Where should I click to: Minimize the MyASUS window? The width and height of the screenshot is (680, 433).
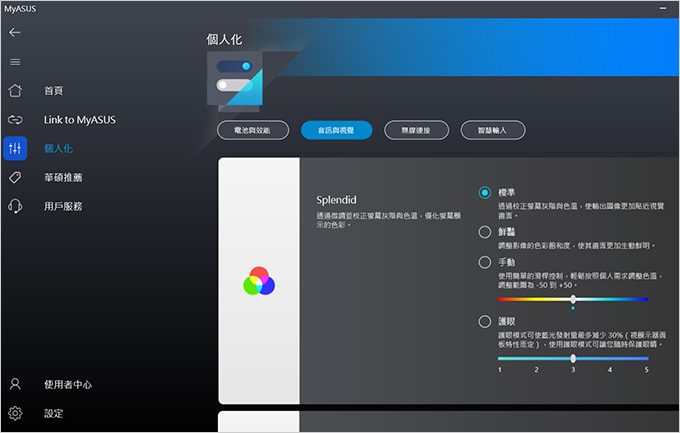coord(663,8)
